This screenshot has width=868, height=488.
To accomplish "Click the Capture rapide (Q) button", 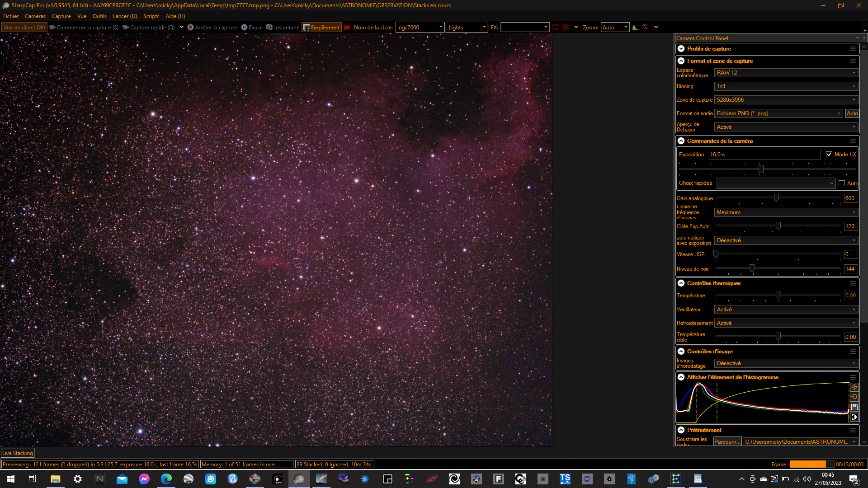I will pos(149,28).
